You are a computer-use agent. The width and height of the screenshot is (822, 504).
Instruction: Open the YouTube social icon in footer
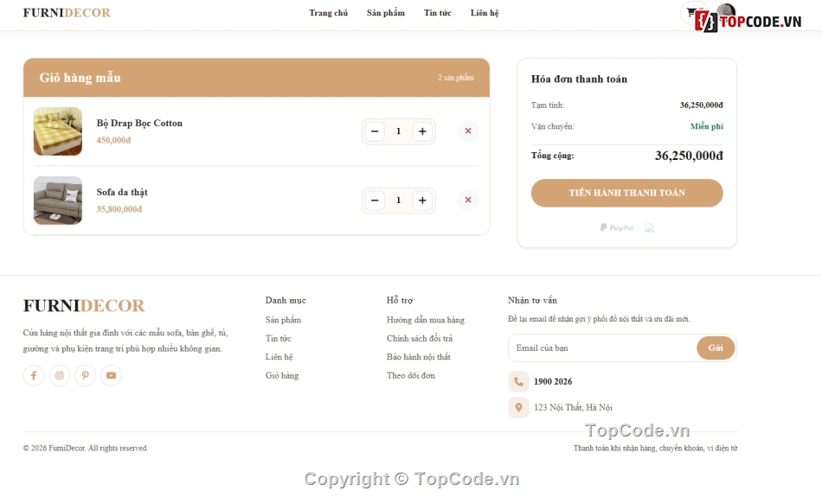click(x=111, y=375)
